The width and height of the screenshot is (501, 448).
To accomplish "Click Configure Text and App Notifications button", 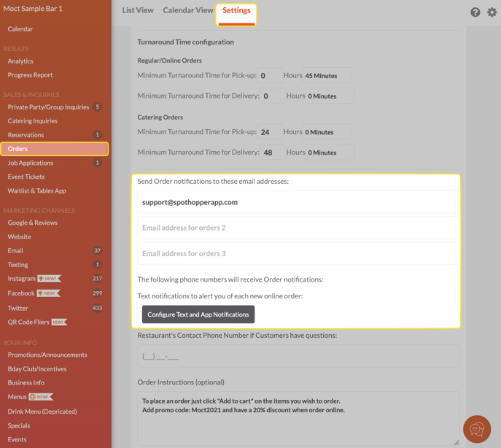I will [x=198, y=314].
